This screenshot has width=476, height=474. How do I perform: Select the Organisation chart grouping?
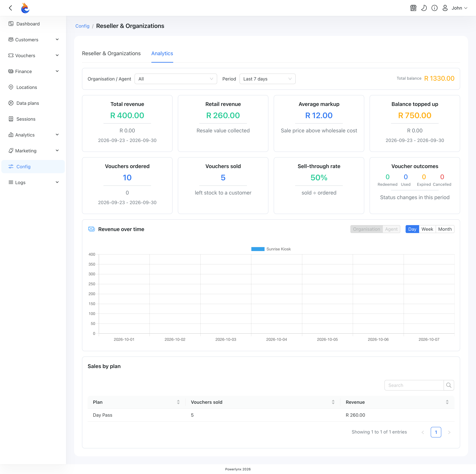(x=366, y=229)
